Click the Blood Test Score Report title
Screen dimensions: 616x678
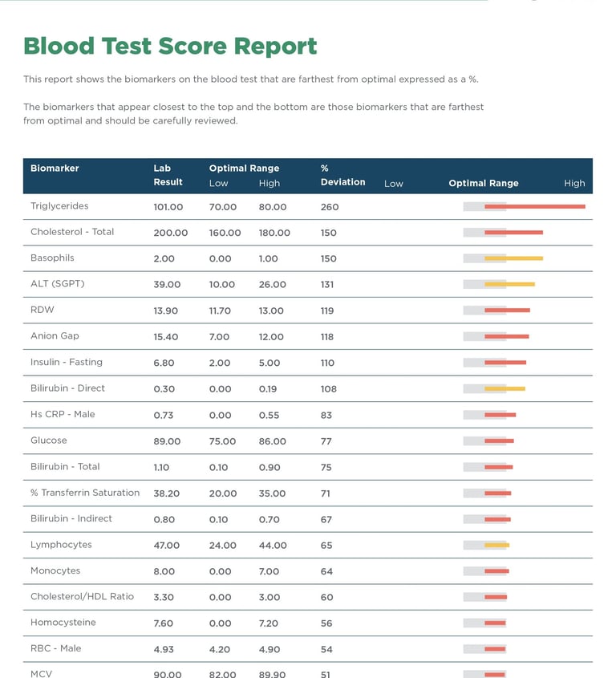170,46
